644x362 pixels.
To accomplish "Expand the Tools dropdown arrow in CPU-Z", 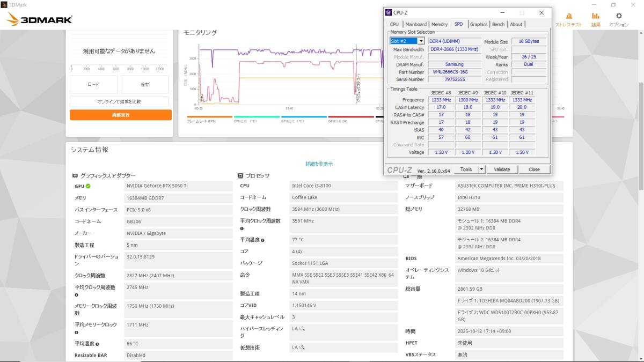I will coord(481,169).
